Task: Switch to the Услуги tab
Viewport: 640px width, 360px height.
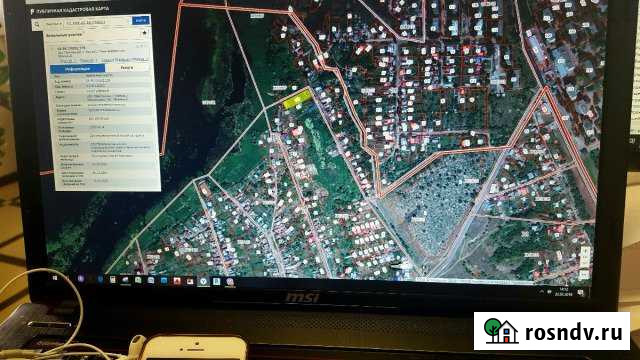Action: click(x=127, y=67)
